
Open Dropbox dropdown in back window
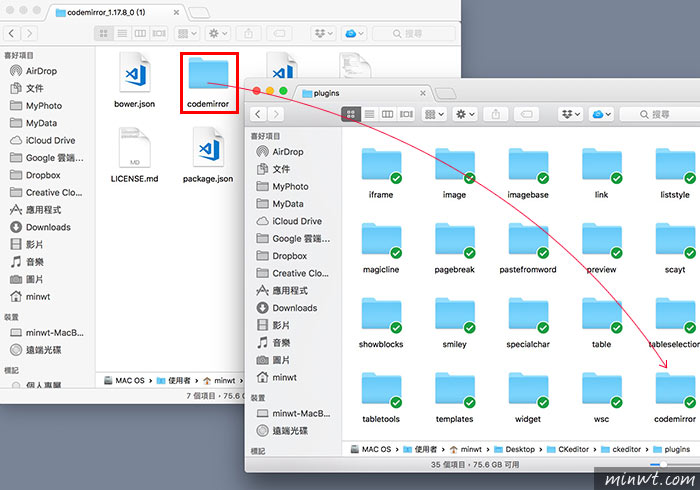pos(324,33)
